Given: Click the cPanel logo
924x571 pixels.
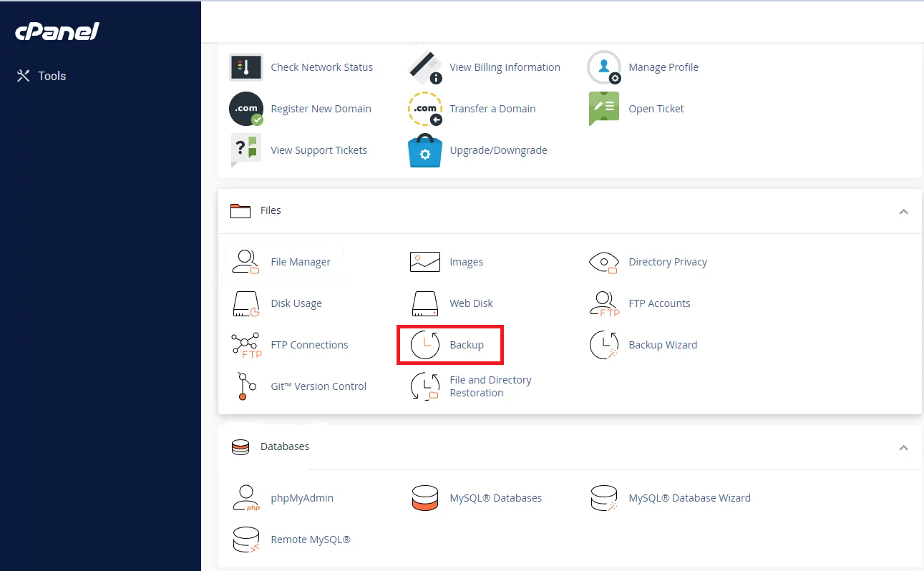Looking at the screenshot, I should click(57, 31).
